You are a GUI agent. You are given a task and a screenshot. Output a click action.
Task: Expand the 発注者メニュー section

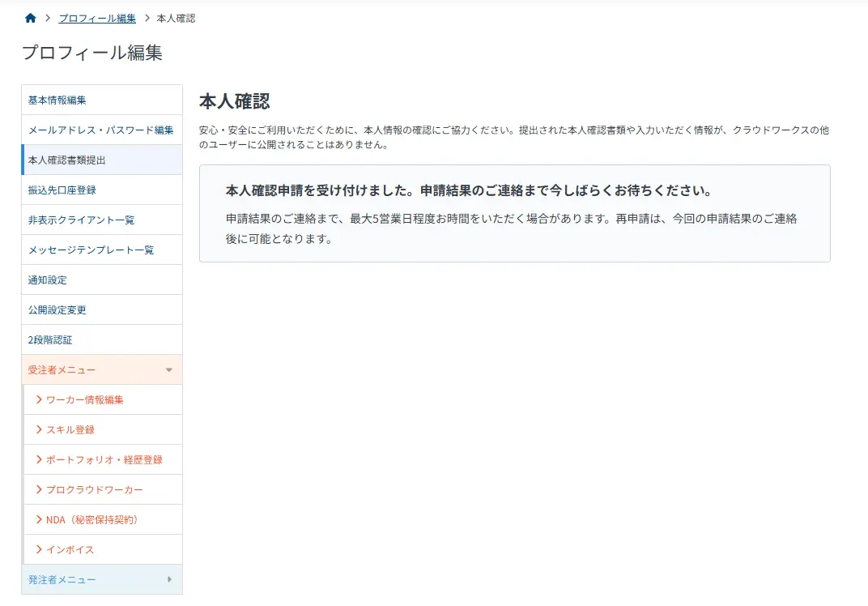coord(102,579)
